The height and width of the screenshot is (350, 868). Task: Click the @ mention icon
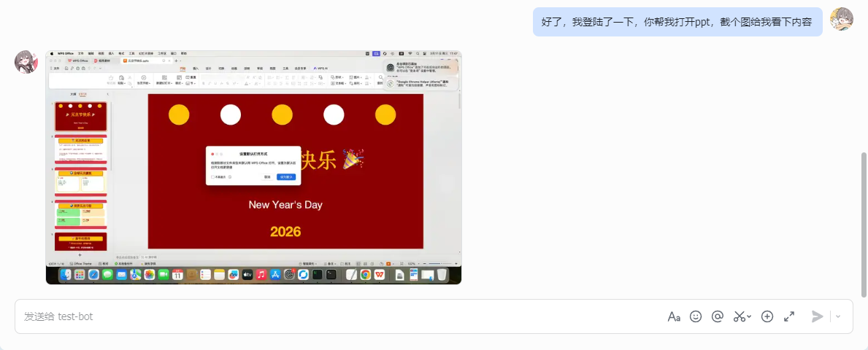pos(717,316)
